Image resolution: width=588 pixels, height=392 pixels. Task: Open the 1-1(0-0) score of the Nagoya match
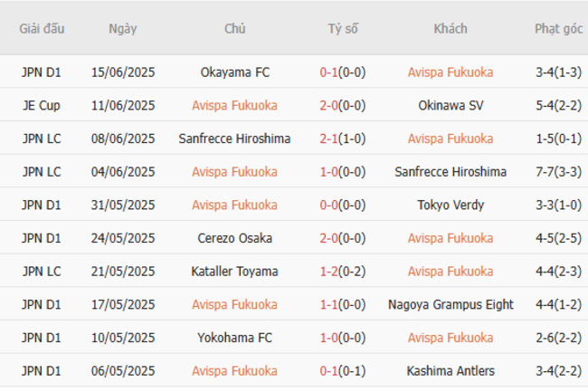[x=343, y=305]
